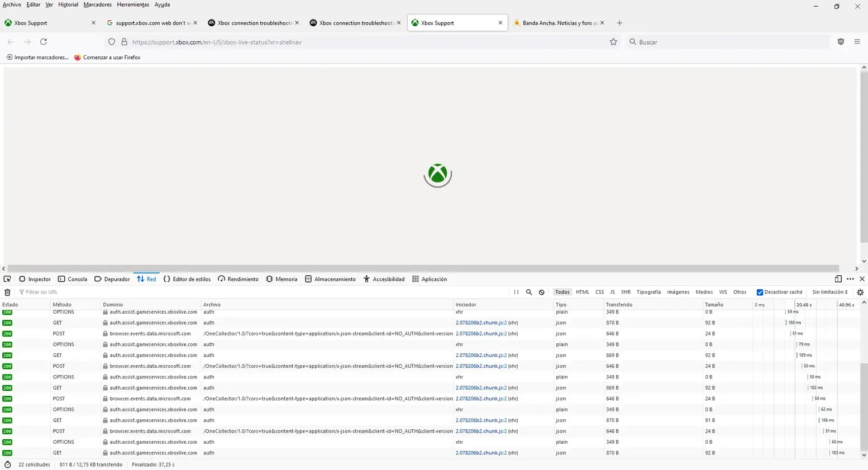Open request blocking icon
868x470 pixels.
(541, 292)
